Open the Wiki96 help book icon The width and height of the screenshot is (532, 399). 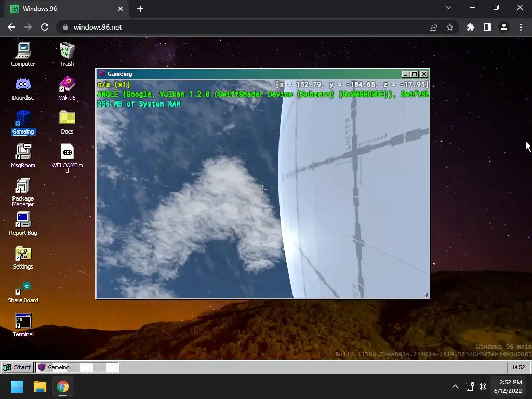pyautogui.click(x=67, y=88)
